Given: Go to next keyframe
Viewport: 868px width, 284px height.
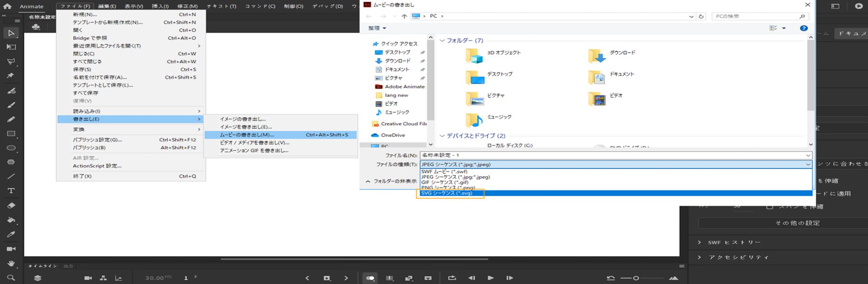Looking at the screenshot, I should [346, 278].
